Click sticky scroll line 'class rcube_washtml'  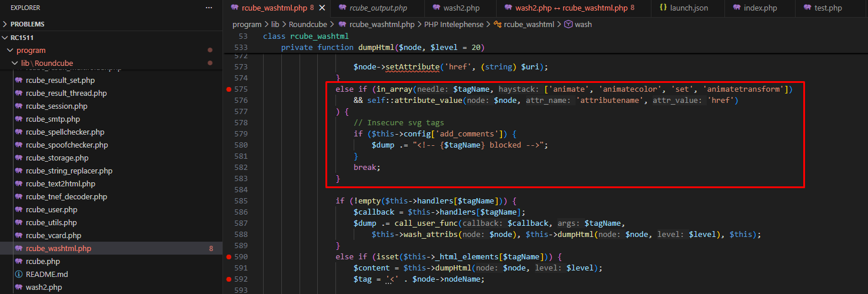306,36
